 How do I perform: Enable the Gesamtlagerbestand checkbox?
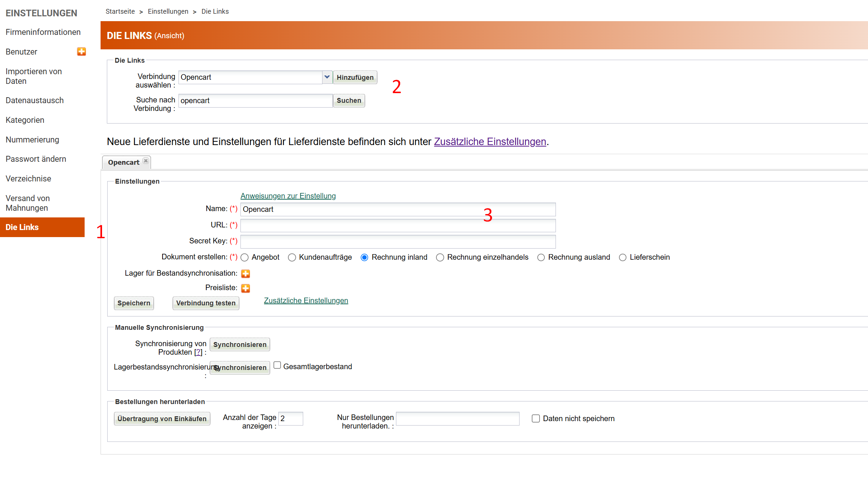click(x=277, y=365)
